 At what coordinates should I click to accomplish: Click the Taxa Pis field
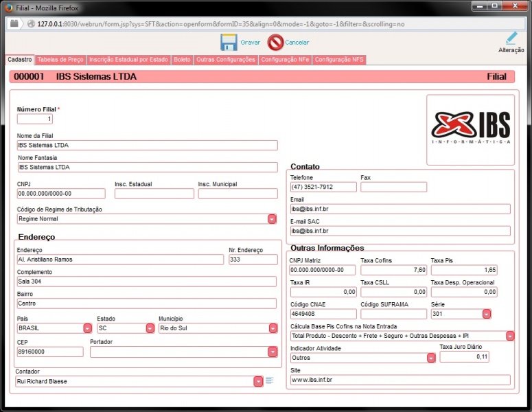(464, 270)
